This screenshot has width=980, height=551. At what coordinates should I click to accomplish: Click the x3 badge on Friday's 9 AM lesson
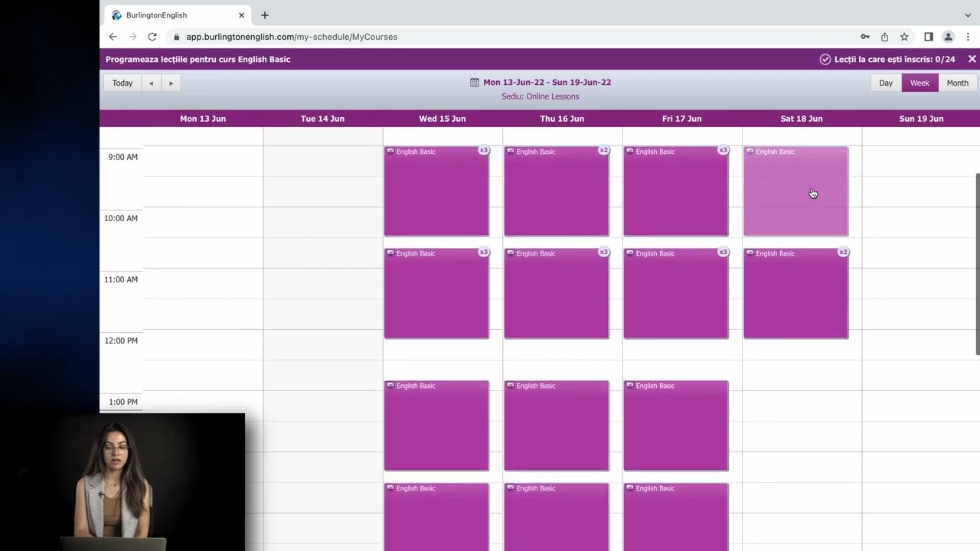coord(724,150)
